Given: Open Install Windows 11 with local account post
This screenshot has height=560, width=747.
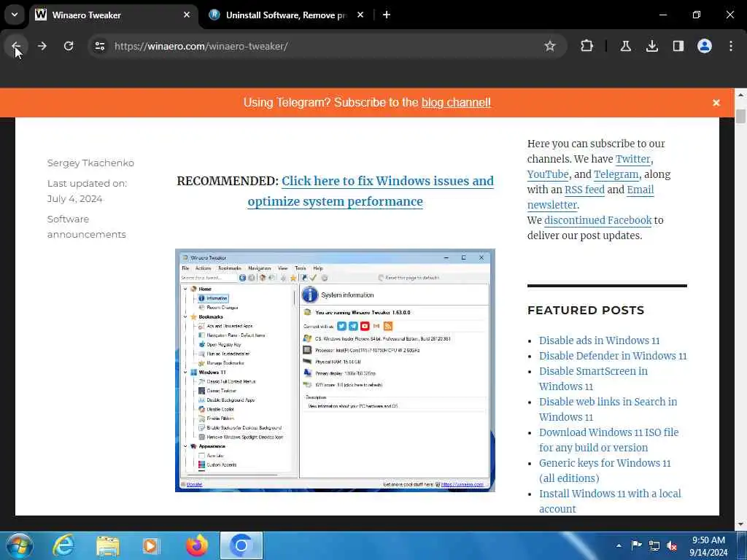Looking at the screenshot, I should point(610,501).
